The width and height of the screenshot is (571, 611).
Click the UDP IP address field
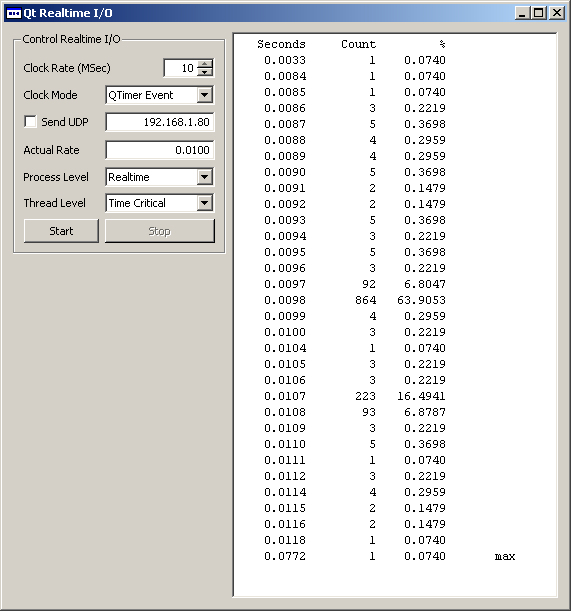click(x=160, y=122)
